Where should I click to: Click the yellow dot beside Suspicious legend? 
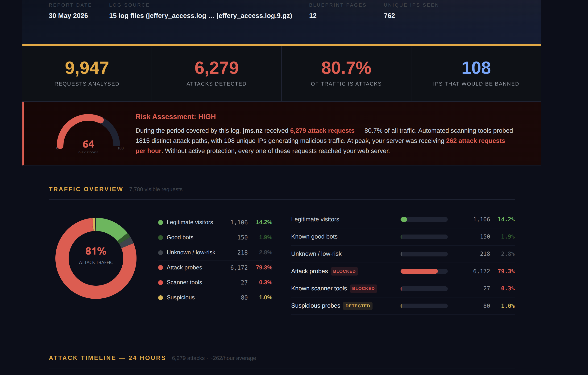pos(160,298)
